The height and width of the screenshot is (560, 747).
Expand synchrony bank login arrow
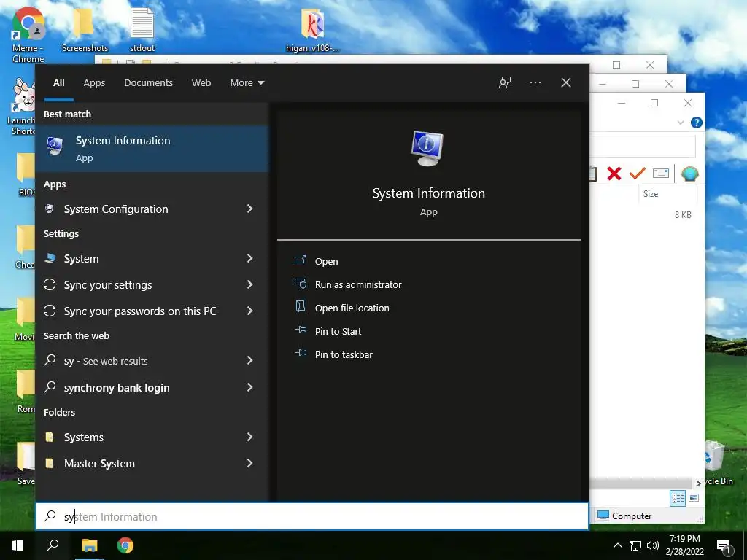click(x=249, y=387)
